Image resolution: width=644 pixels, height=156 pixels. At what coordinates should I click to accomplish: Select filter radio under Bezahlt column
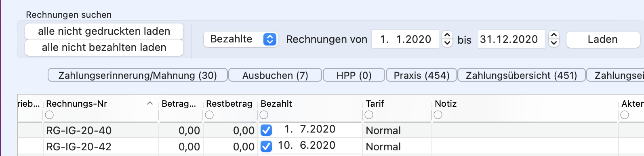[264, 115]
